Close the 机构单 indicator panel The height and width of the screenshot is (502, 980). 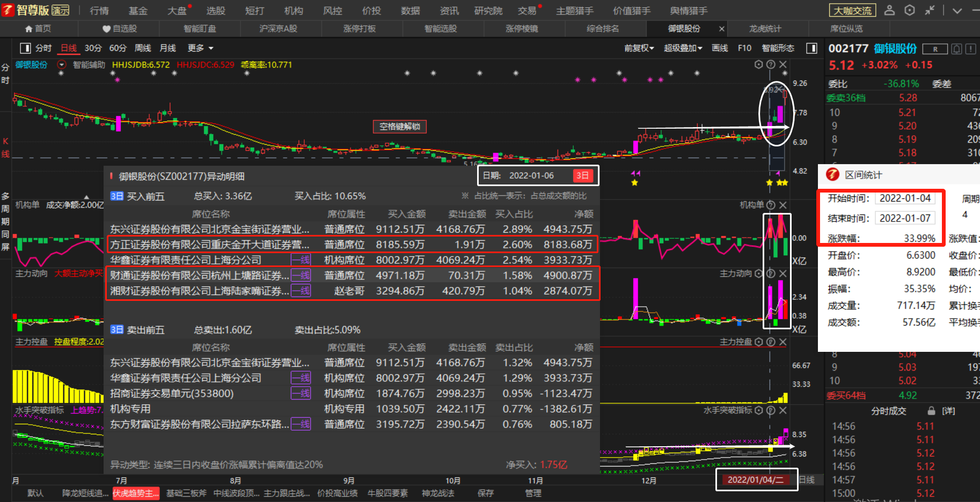point(783,205)
